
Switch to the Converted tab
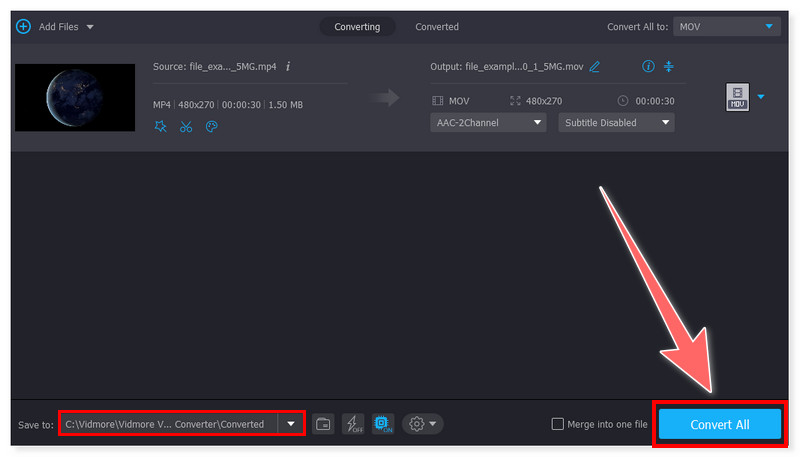pyautogui.click(x=437, y=27)
